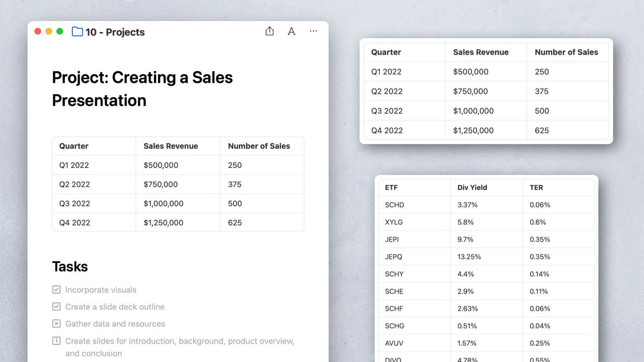644x362 pixels.
Task: Click the clock checkbox for Create slides task
Action: (57, 341)
